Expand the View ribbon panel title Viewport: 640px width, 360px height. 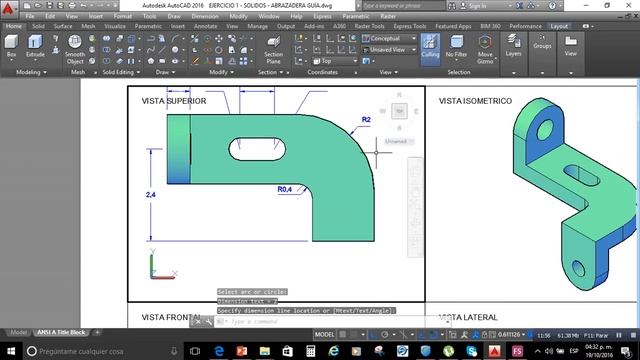click(389, 72)
